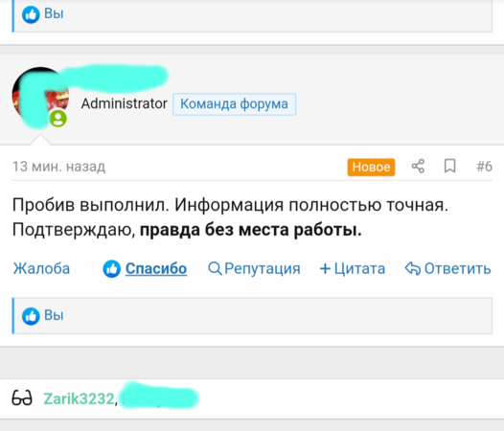Click Вы in the lower likes bar
Screen dimensions: 504x431
(54, 315)
